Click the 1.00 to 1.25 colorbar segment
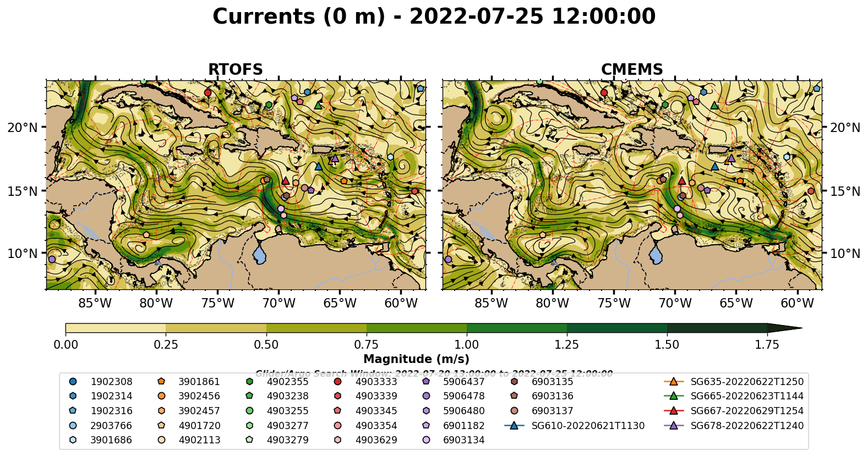 [517, 328]
